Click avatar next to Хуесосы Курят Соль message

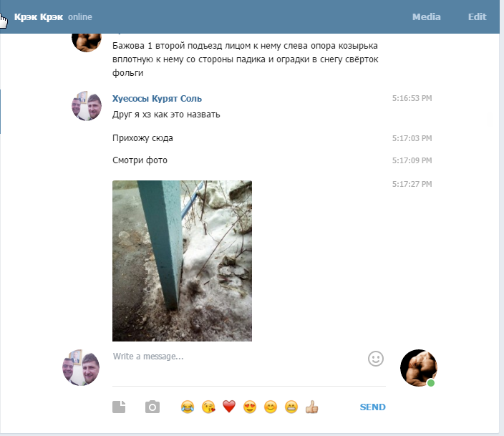pyautogui.click(x=87, y=106)
